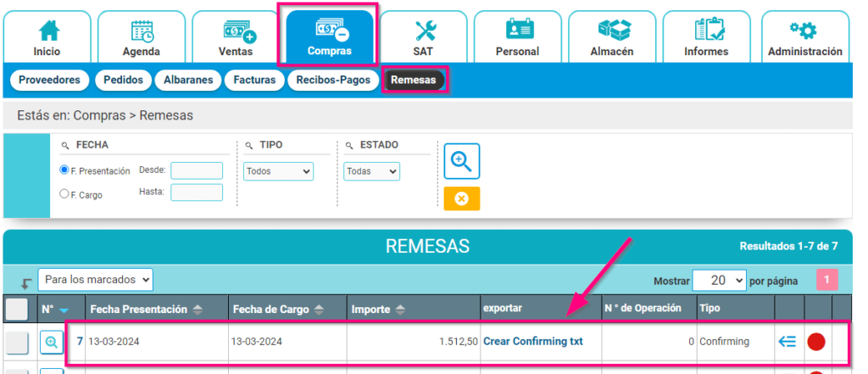Click the red status circle on remesa 7
The image size is (868, 374).
tap(816, 342)
